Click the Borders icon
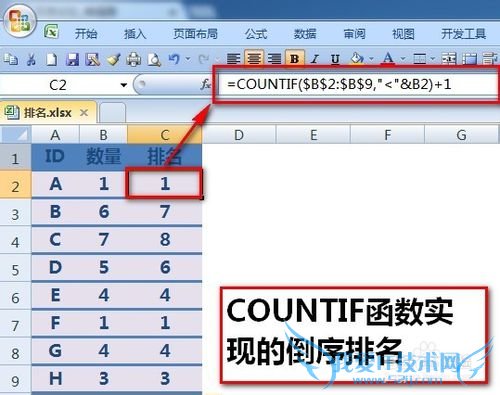This screenshot has height=395, width=500. pos(419,59)
